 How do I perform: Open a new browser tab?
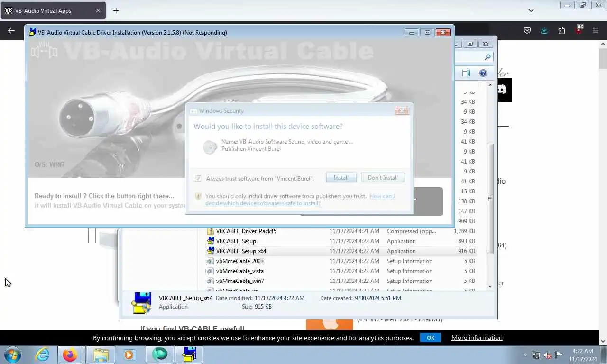(x=116, y=10)
